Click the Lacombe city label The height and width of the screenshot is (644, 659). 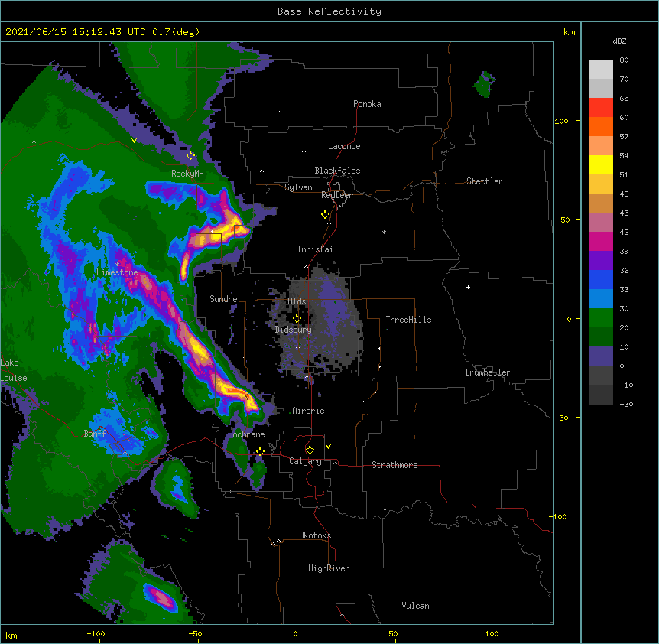point(344,146)
